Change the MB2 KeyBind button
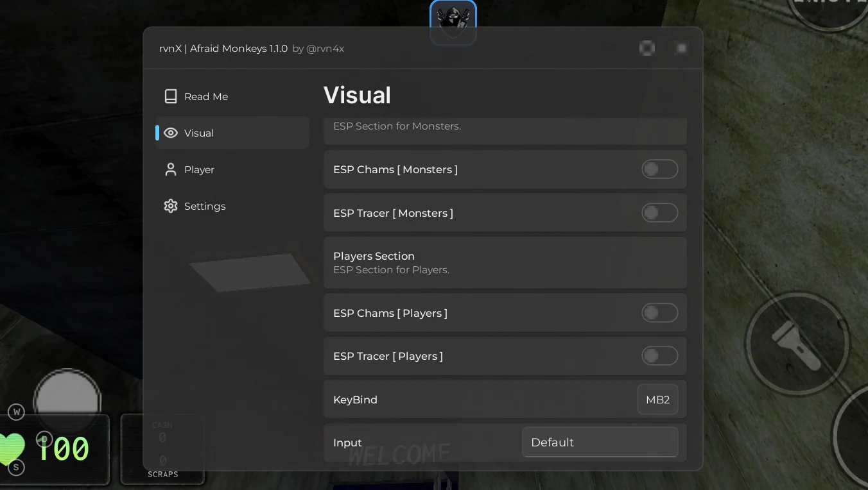 coord(657,400)
